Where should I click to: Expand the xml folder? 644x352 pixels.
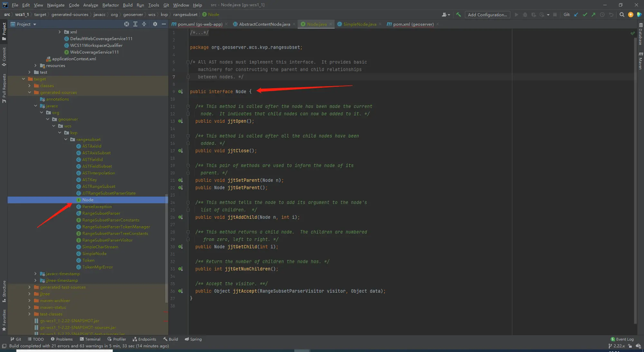[x=60, y=32]
